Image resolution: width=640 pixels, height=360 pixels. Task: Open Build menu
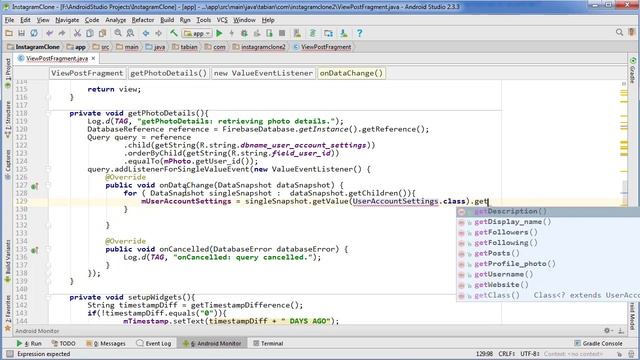[167, 20]
